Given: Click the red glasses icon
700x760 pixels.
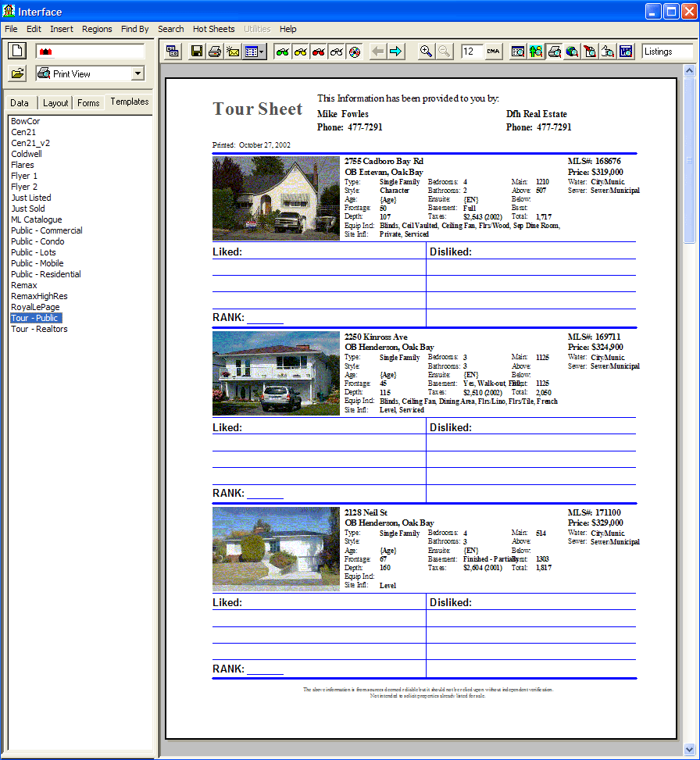Looking at the screenshot, I should click(x=319, y=52).
